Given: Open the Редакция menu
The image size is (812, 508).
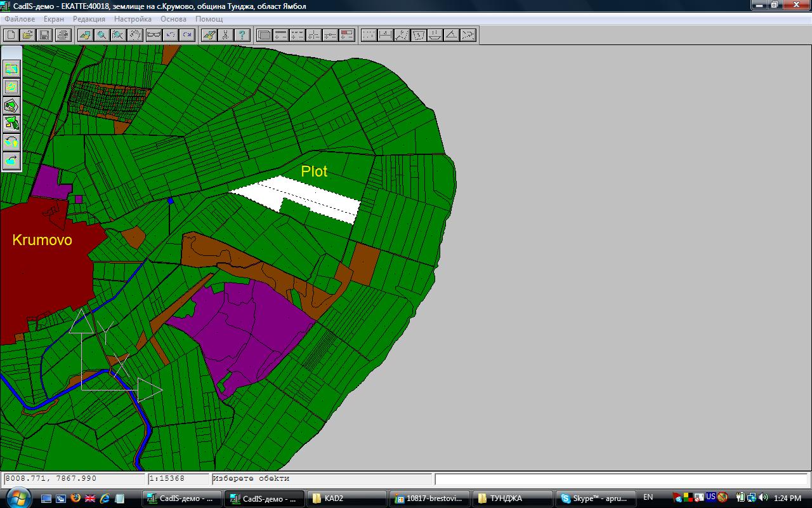Looking at the screenshot, I should pos(89,19).
